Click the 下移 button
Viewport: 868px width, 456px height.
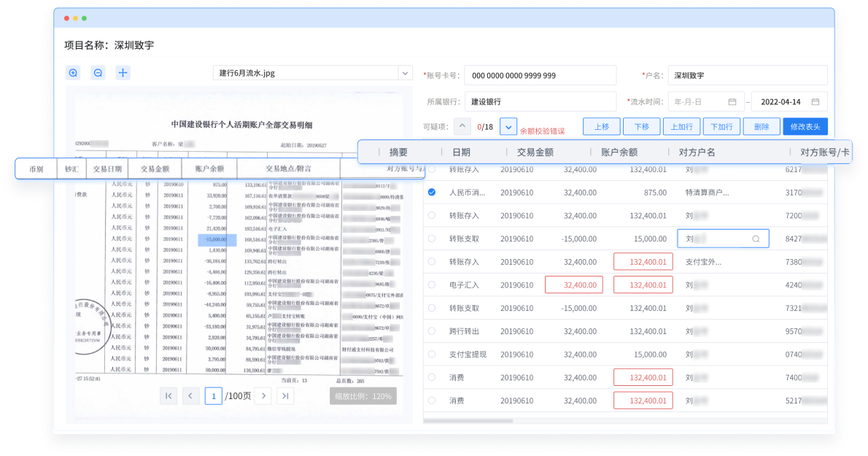(642, 126)
